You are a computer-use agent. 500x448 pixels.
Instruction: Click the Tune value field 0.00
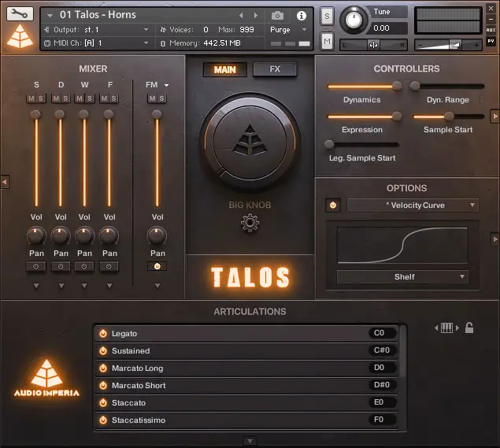(x=387, y=28)
